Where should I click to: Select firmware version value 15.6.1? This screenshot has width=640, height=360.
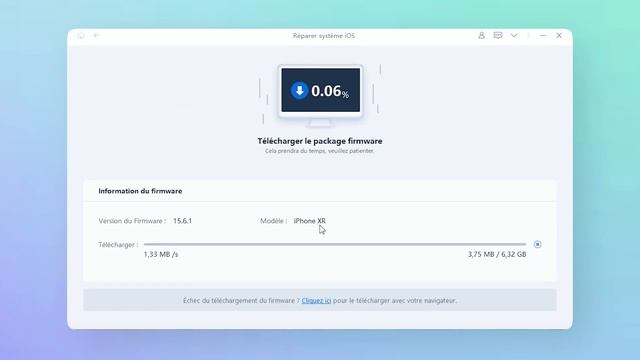pos(182,221)
